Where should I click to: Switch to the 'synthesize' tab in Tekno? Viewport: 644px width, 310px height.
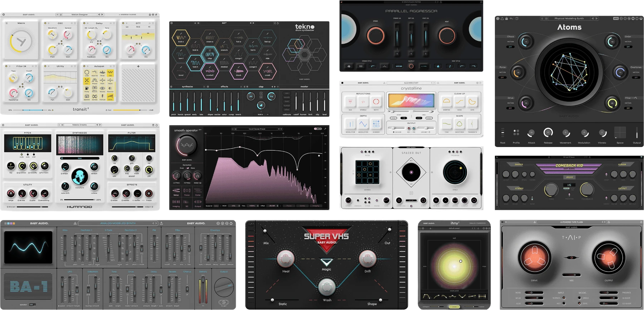tap(187, 87)
